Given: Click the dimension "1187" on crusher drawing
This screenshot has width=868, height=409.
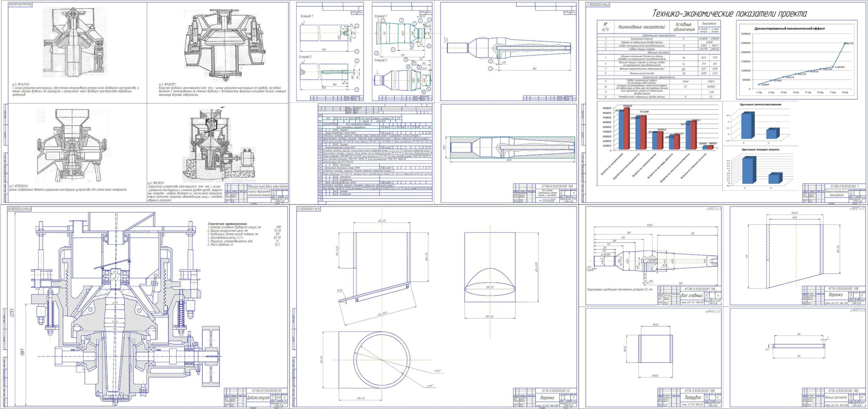Looking at the screenshot, I should pos(23,352).
